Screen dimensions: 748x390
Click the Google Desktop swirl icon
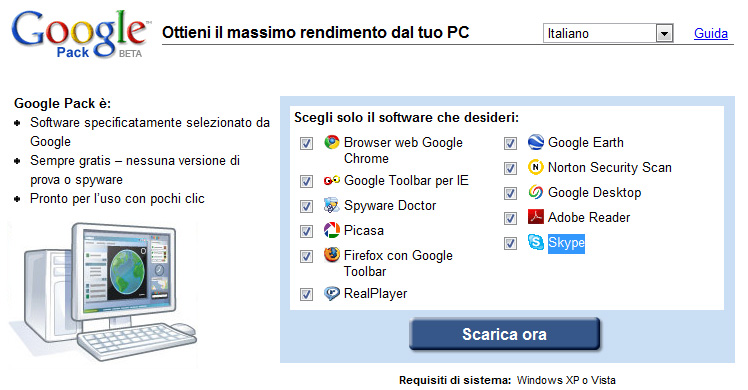(x=536, y=192)
